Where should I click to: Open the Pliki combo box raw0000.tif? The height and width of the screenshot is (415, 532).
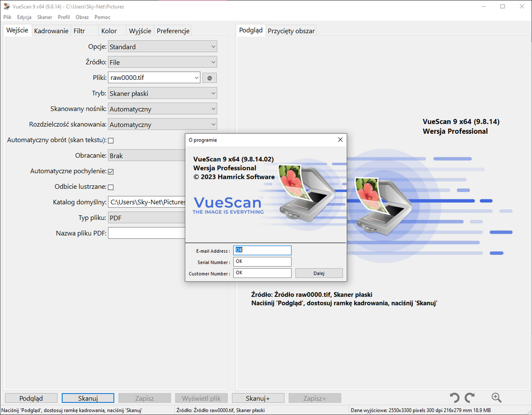(154, 77)
